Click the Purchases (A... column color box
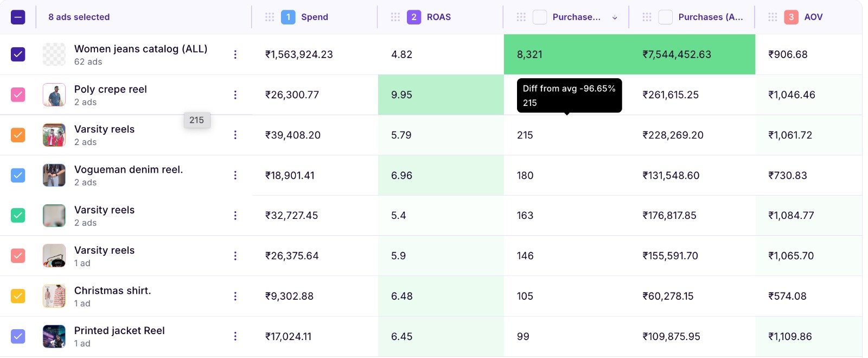 (x=665, y=17)
